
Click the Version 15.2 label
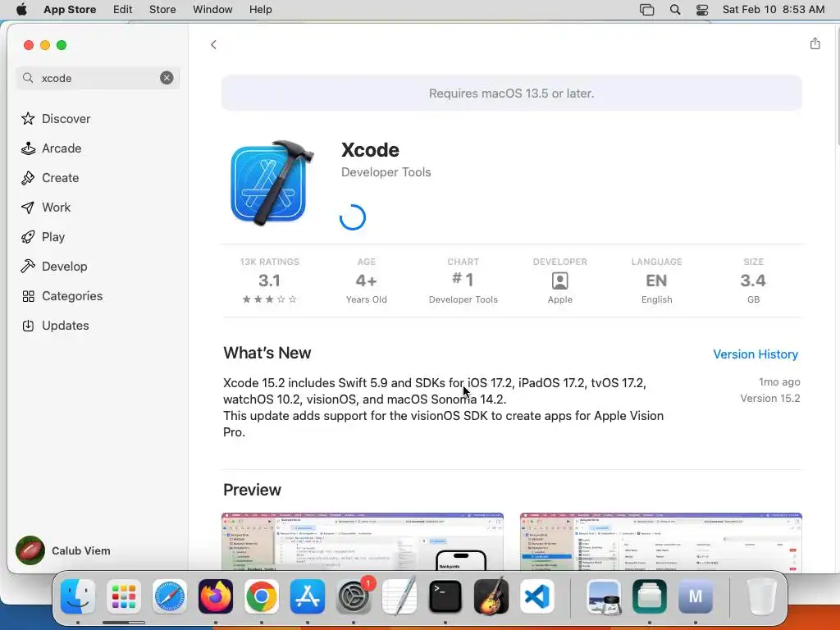(x=769, y=398)
